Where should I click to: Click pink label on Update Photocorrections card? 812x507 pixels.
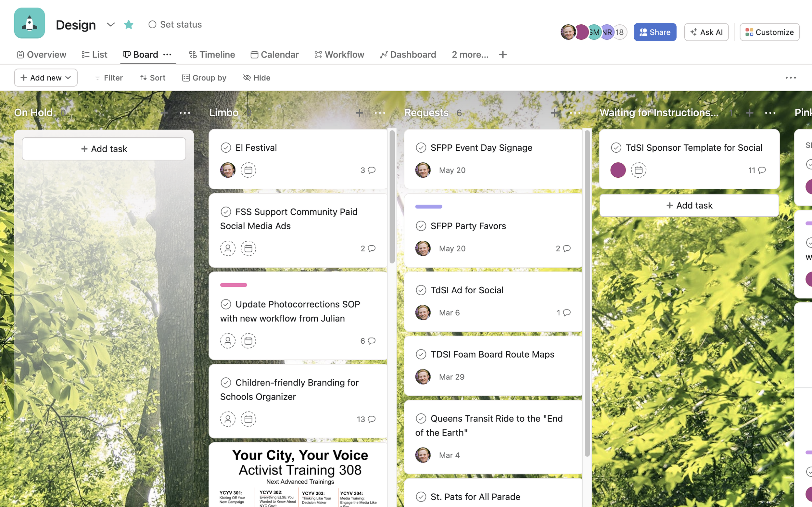point(233,285)
